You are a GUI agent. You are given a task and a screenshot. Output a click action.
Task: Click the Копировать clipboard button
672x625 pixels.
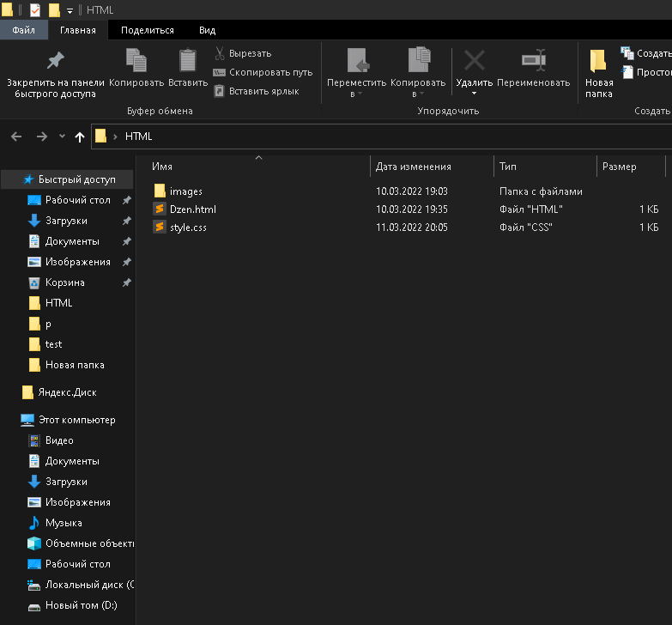(x=136, y=69)
